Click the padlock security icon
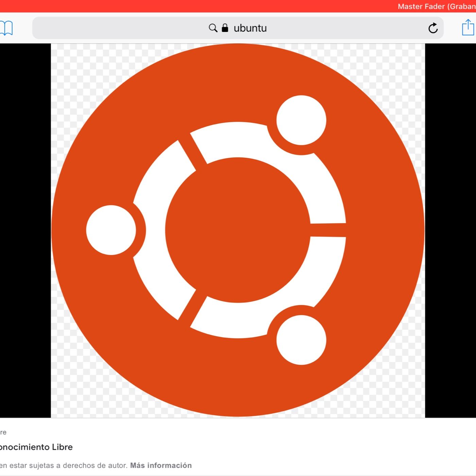The height and width of the screenshot is (476, 476). click(x=225, y=28)
